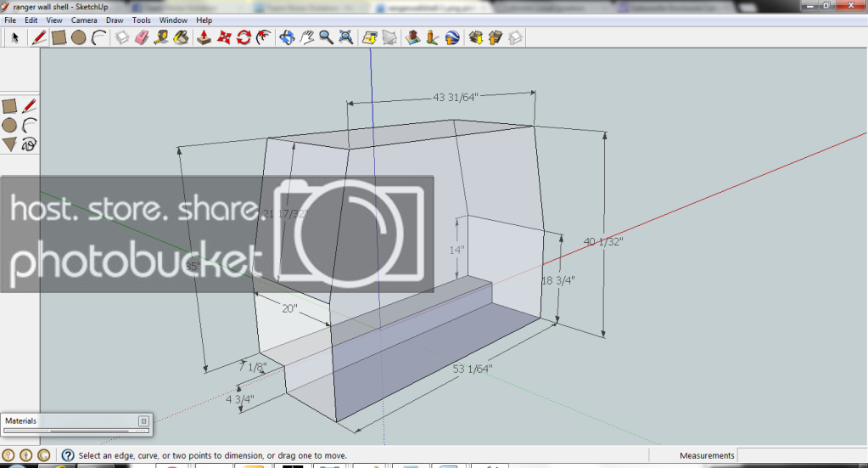868x468 pixels.
Task: Click the Add New Building icon
Action: point(412,37)
